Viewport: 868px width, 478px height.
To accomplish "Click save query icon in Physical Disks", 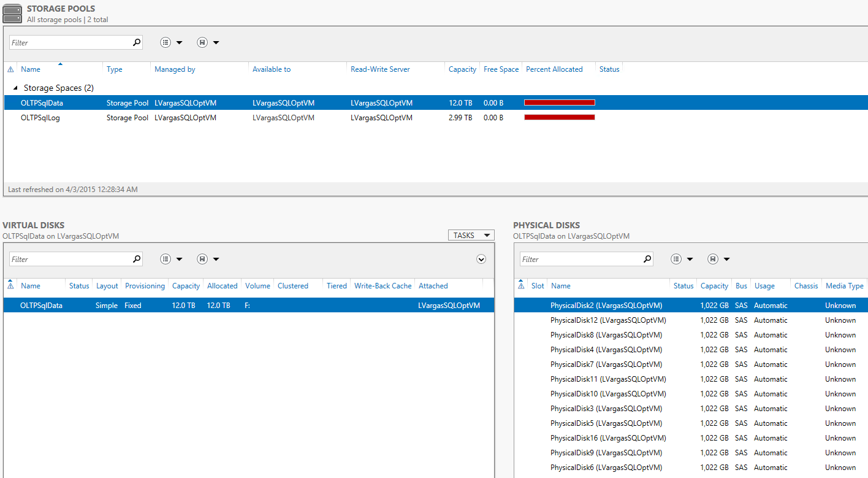I will pyautogui.click(x=718, y=260).
